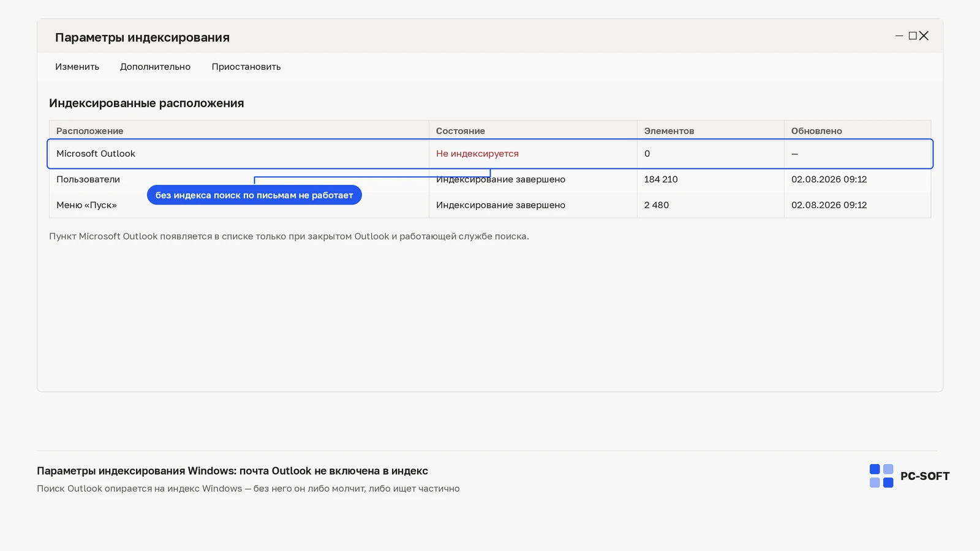Screen dimensions: 980x551
Task: Click the Не индексируется status
Action: 477,154
